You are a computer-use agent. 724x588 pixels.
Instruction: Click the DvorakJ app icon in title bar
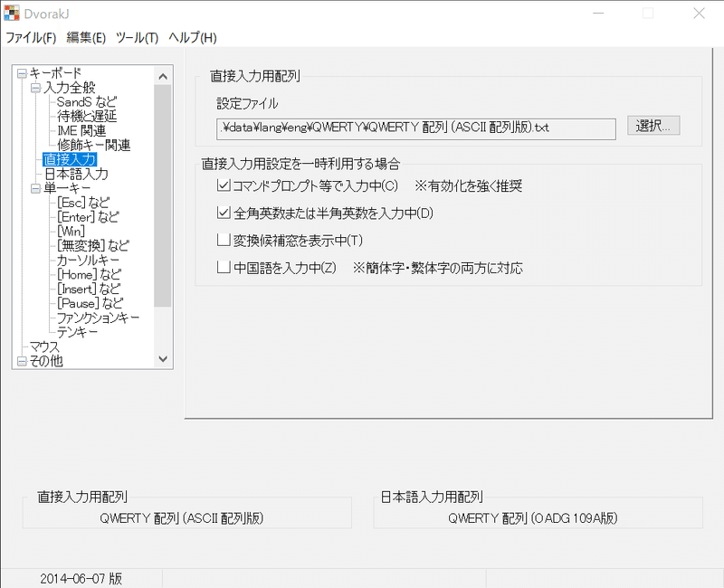(12, 13)
